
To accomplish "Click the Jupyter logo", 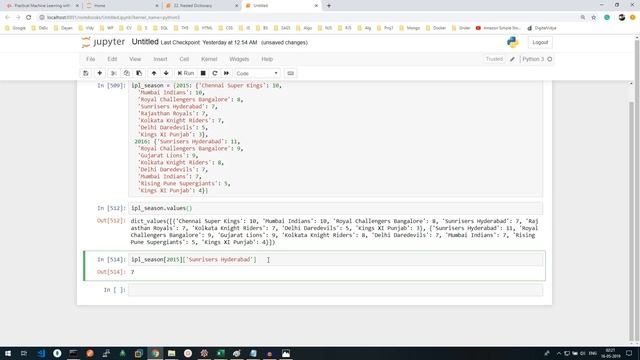I will (104, 42).
